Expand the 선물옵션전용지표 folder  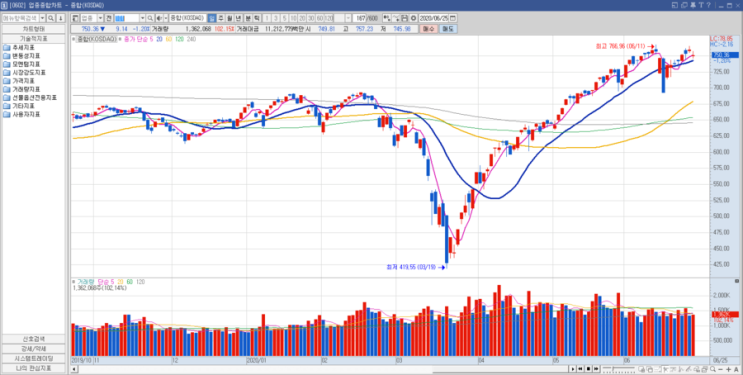tap(29, 97)
